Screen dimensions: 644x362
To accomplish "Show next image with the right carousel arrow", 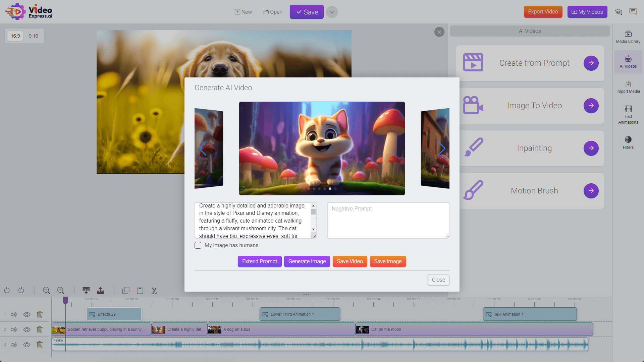I will click(x=441, y=148).
